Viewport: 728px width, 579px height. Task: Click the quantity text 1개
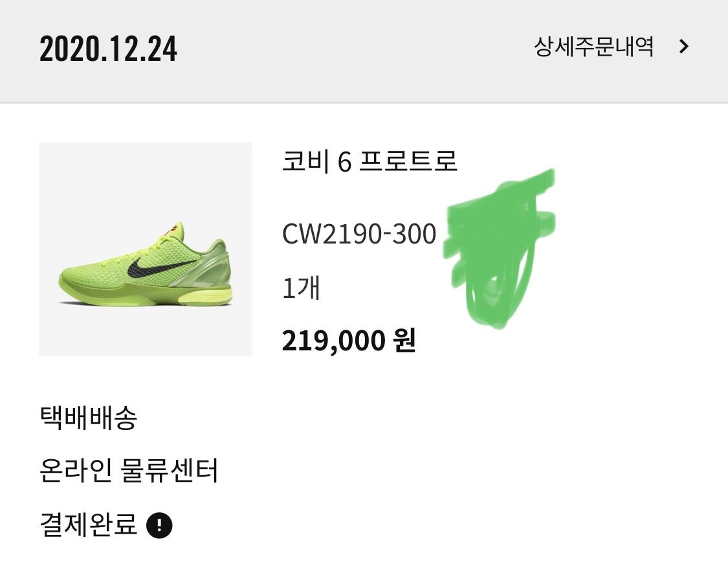(x=301, y=288)
